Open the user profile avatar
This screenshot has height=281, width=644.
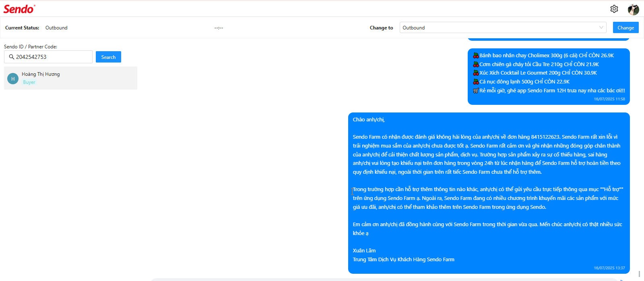point(634,9)
